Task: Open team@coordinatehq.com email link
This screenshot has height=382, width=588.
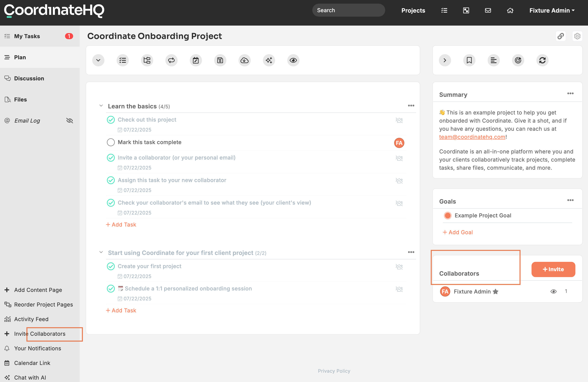Action: [472, 137]
